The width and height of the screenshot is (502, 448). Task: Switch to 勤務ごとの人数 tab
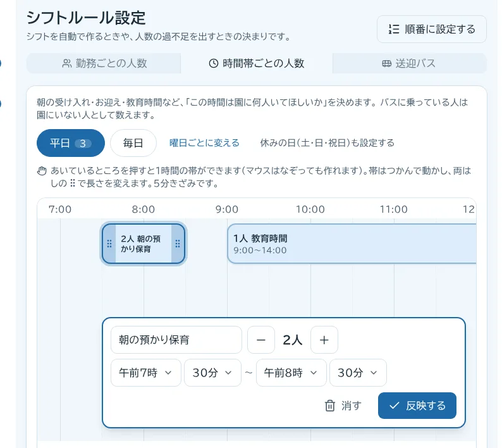(x=104, y=63)
